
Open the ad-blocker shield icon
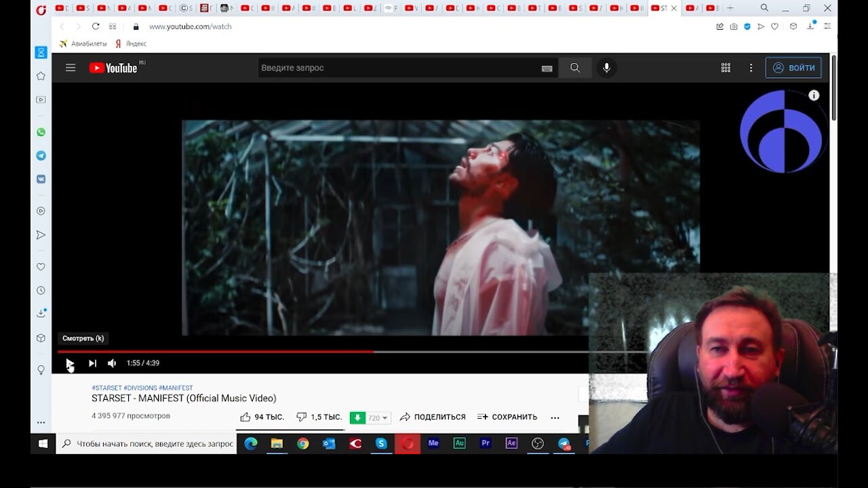point(747,26)
